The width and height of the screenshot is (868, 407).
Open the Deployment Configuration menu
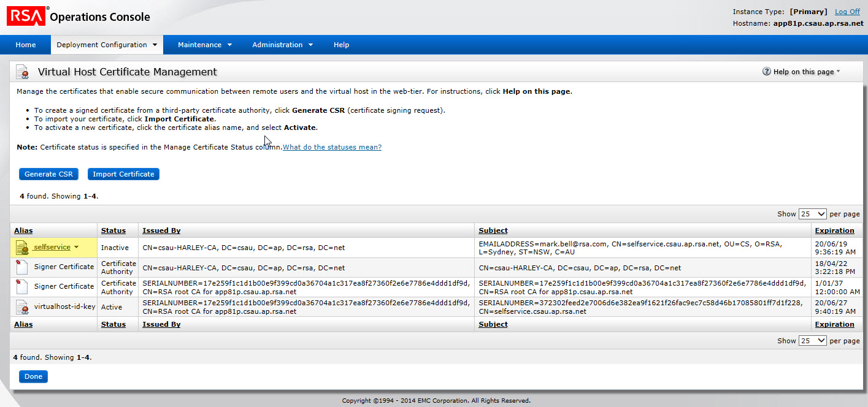[107, 45]
